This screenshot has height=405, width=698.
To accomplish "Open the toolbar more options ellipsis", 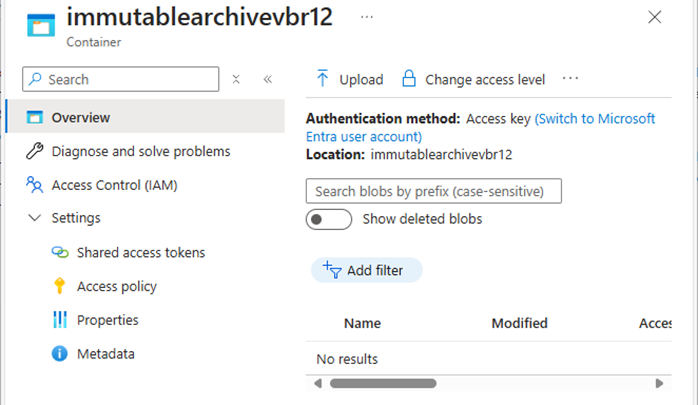I will (x=570, y=78).
